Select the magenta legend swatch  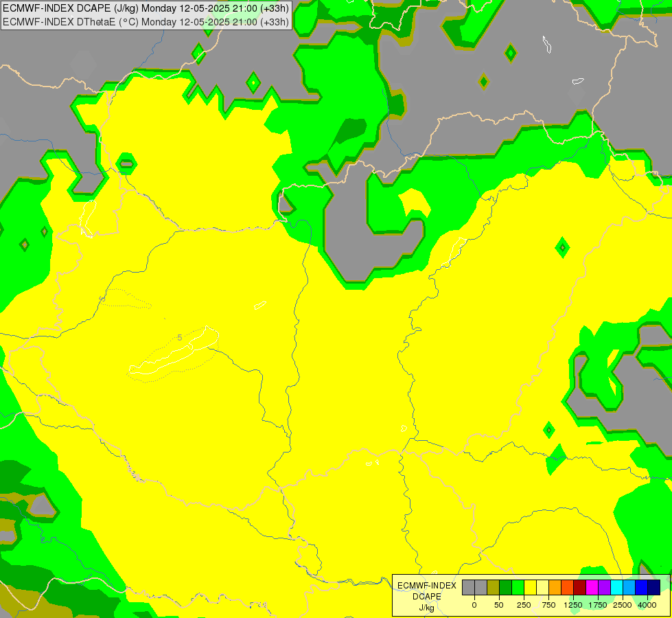592,587
